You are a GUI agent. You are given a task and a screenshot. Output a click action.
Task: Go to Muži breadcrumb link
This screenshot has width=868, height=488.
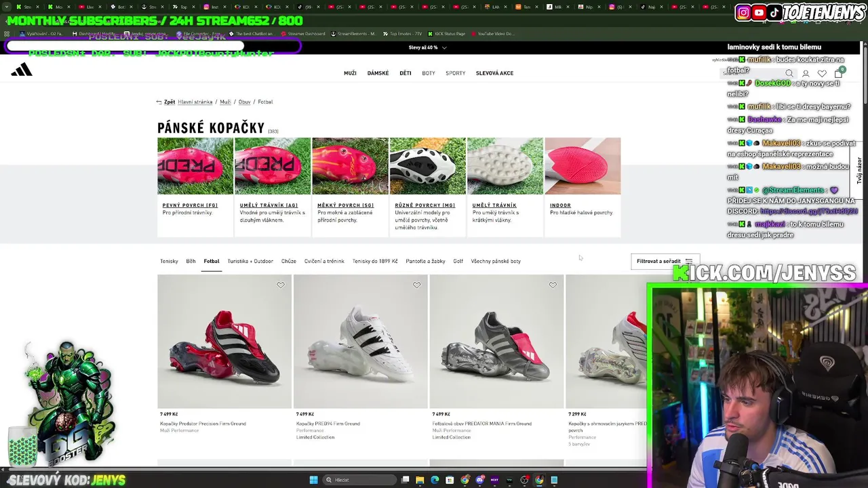point(225,102)
